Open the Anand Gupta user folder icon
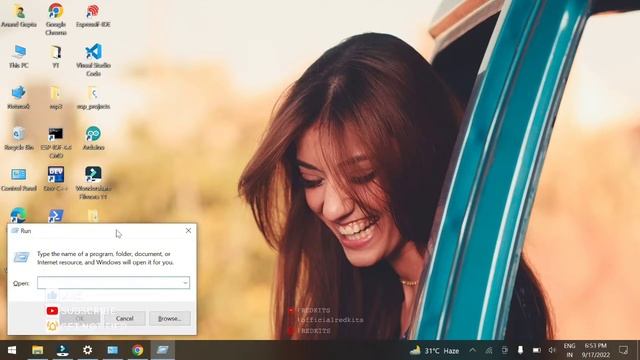 [x=19, y=15]
